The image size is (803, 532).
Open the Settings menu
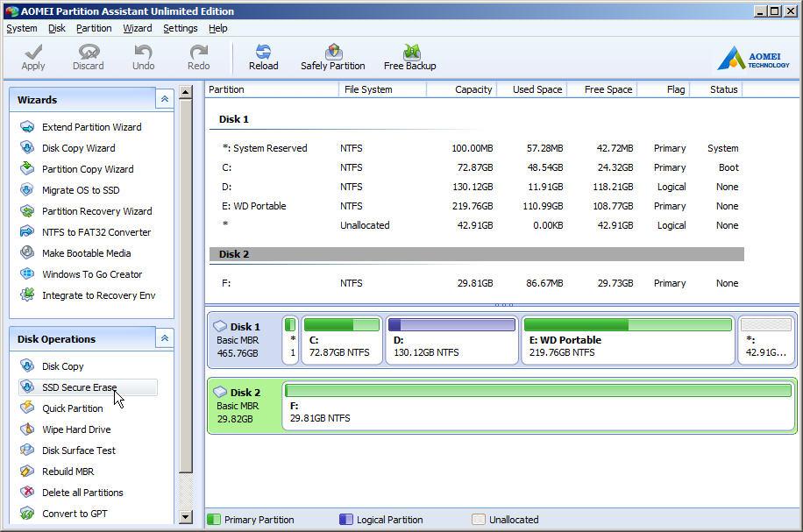point(181,28)
